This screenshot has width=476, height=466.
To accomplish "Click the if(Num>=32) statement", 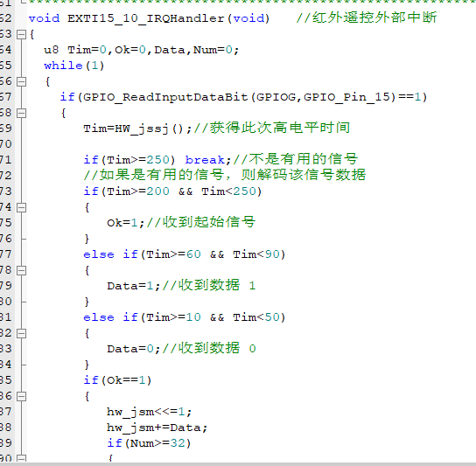I will (149, 443).
